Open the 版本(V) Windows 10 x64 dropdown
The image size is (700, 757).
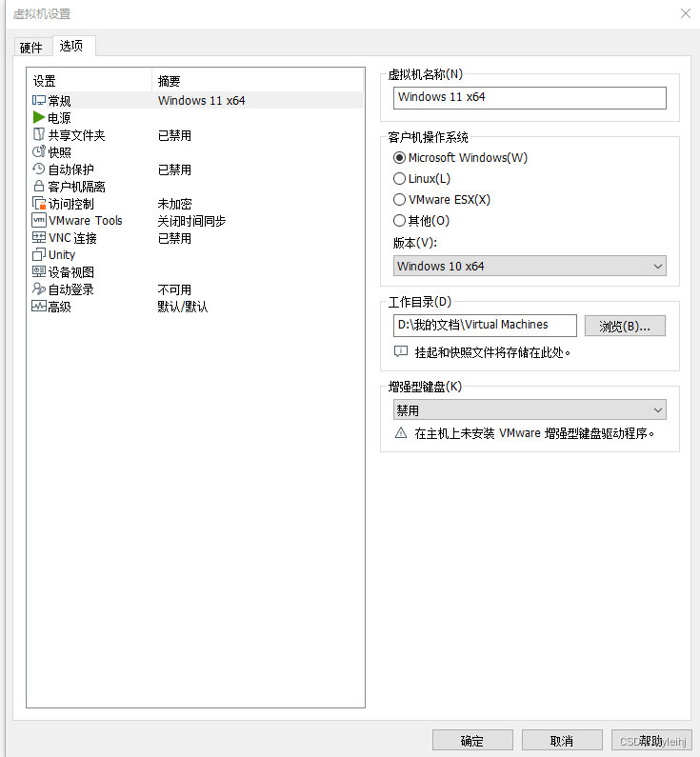point(530,266)
